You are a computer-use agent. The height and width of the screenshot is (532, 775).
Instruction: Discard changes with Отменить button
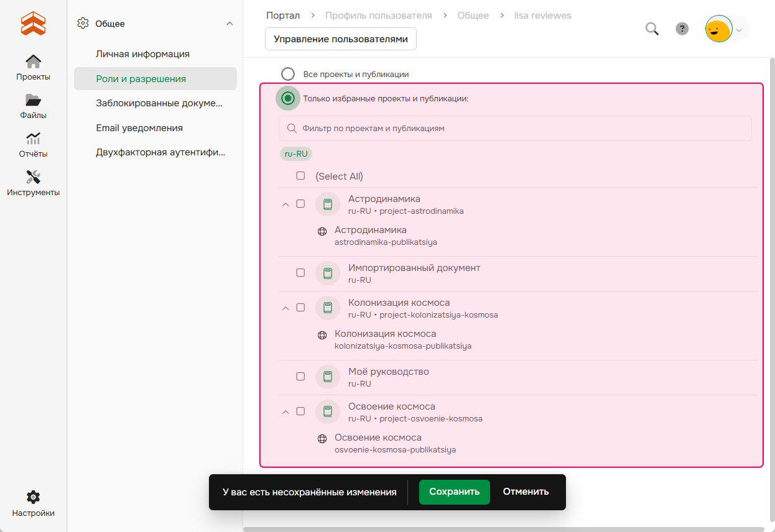(526, 492)
